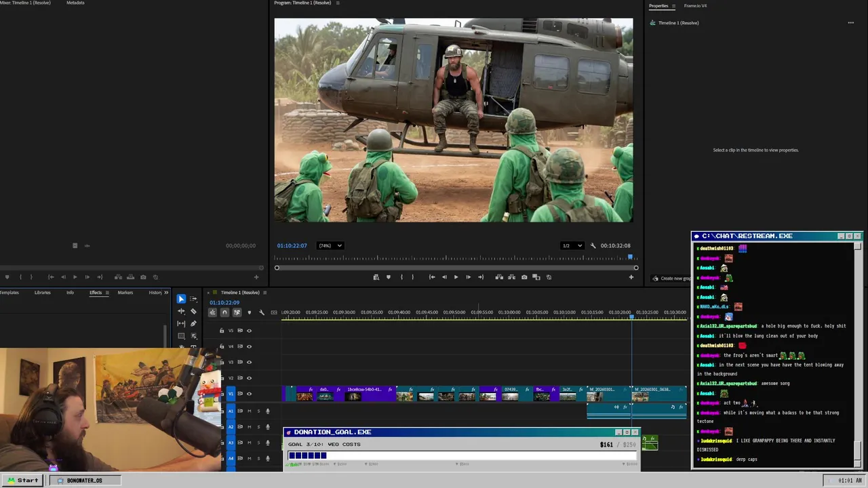Click Source monitor Overwrite button
Image resolution: width=868 pixels, height=488 pixels.
coord(130,277)
